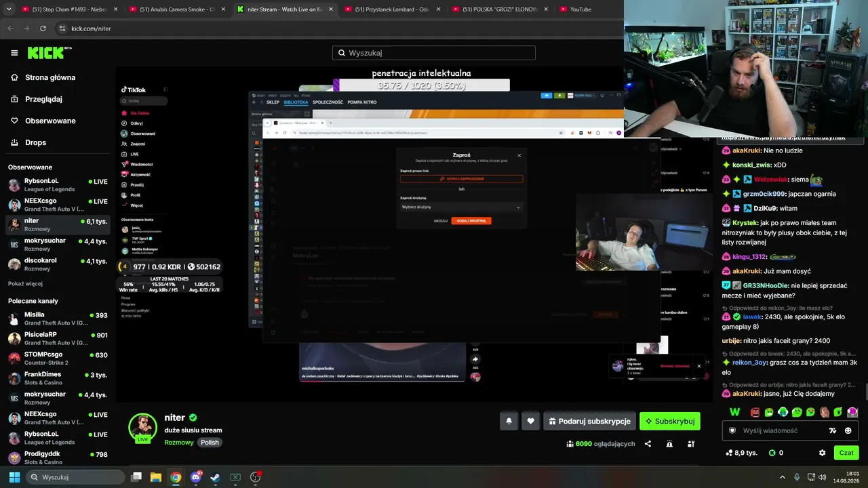Expand followed list with Pokaż więcej
Screen dimensions: 868x488
tap(25, 283)
